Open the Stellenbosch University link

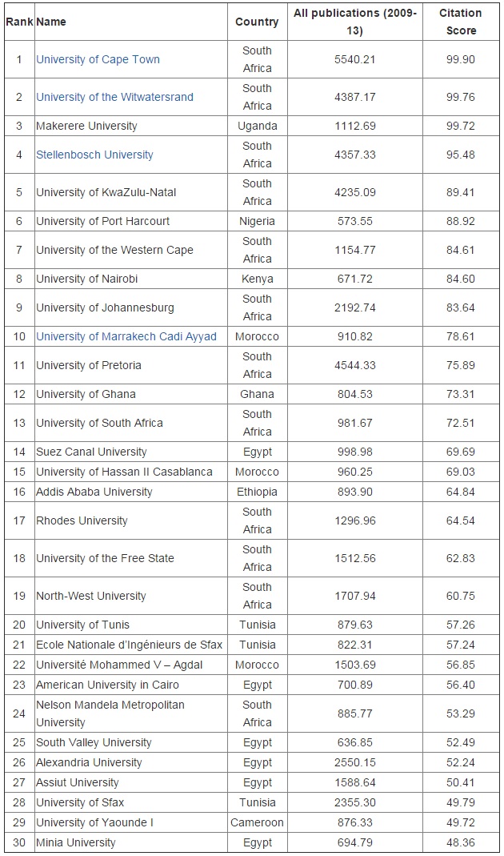click(x=94, y=155)
